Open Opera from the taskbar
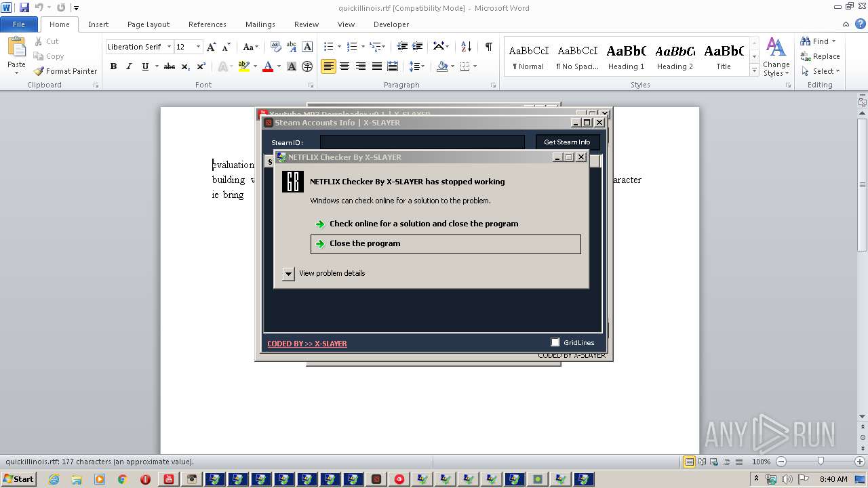Screen dimensions: 868x488 [145, 479]
